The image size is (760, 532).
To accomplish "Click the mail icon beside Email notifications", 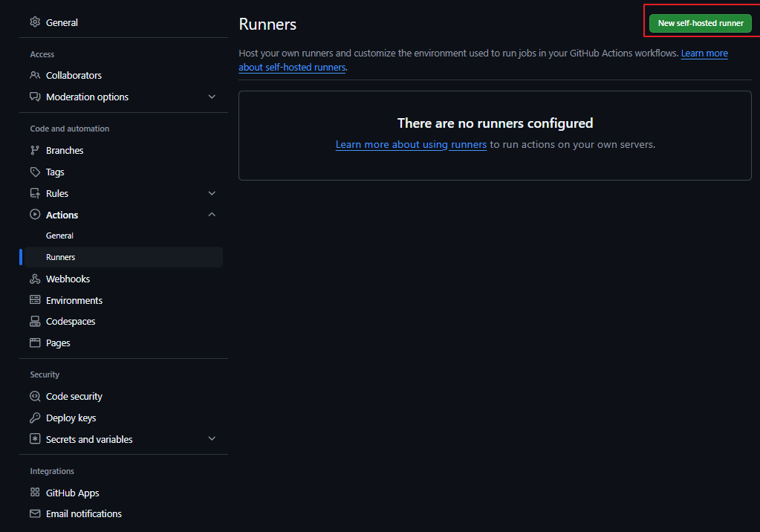I will pos(35,513).
